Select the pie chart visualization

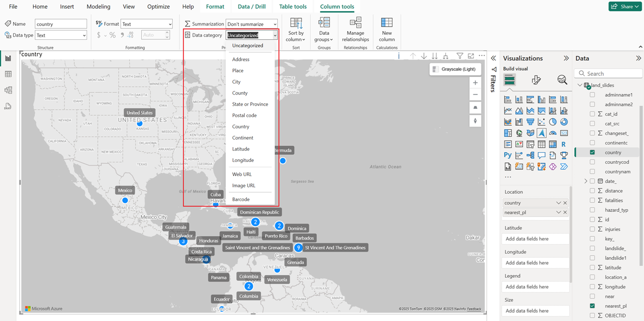click(x=553, y=121)
